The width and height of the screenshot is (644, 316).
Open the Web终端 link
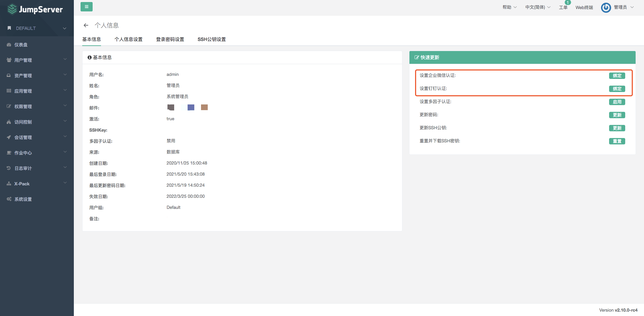(x=584, y=7)
